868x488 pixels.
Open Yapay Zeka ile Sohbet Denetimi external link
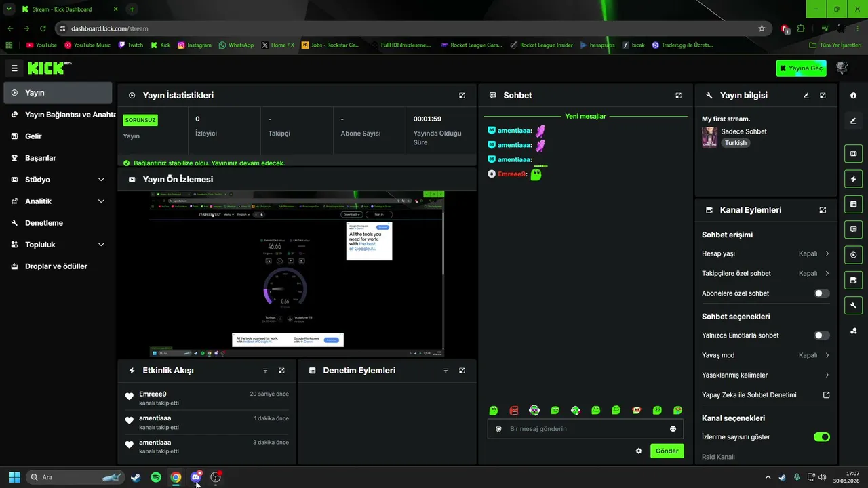pos(826,395)
